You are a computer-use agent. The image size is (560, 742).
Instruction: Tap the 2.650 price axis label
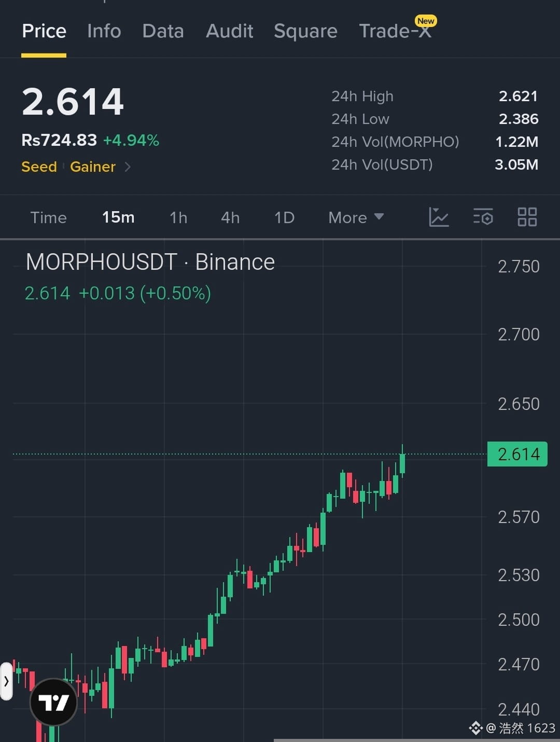pos(519,404)
